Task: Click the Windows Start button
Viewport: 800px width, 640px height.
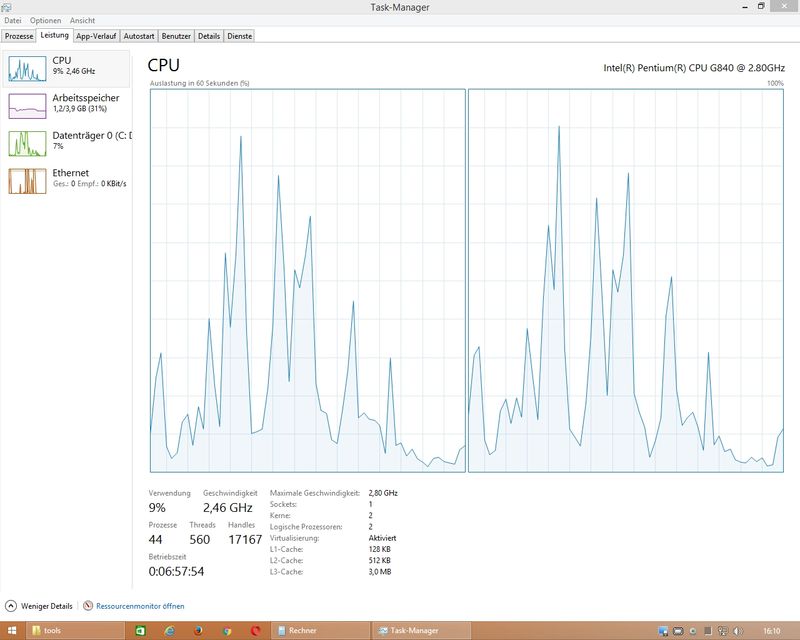Action: point(12,631)
